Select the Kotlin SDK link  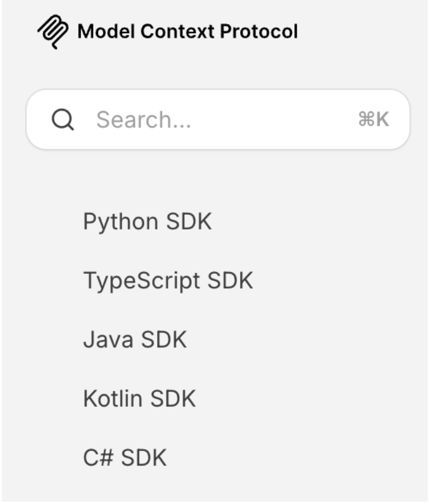(x=140, y=399)
